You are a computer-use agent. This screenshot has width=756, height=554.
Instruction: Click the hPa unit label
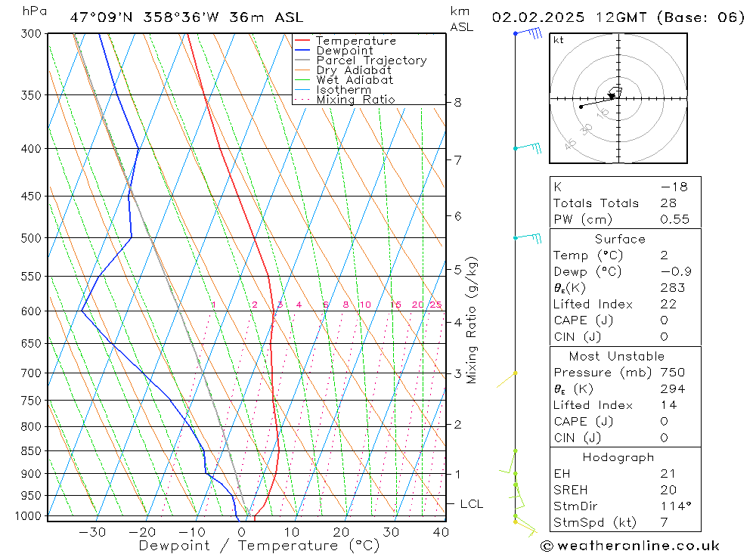point(35,11)
